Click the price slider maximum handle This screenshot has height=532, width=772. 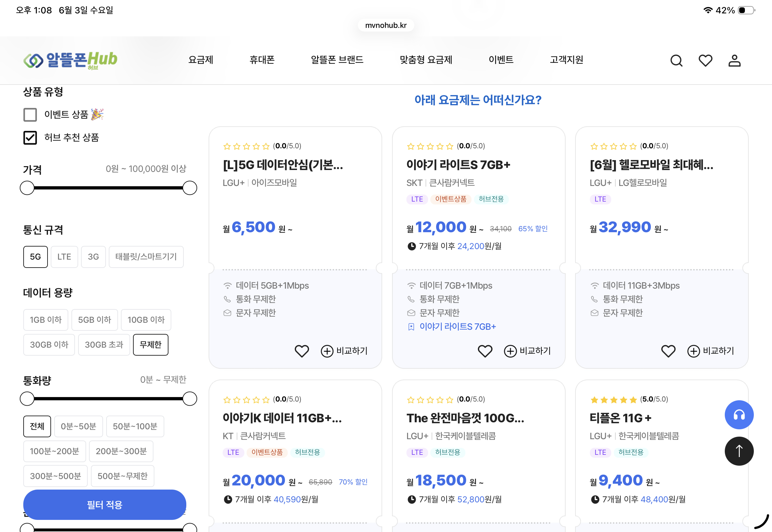190,188
